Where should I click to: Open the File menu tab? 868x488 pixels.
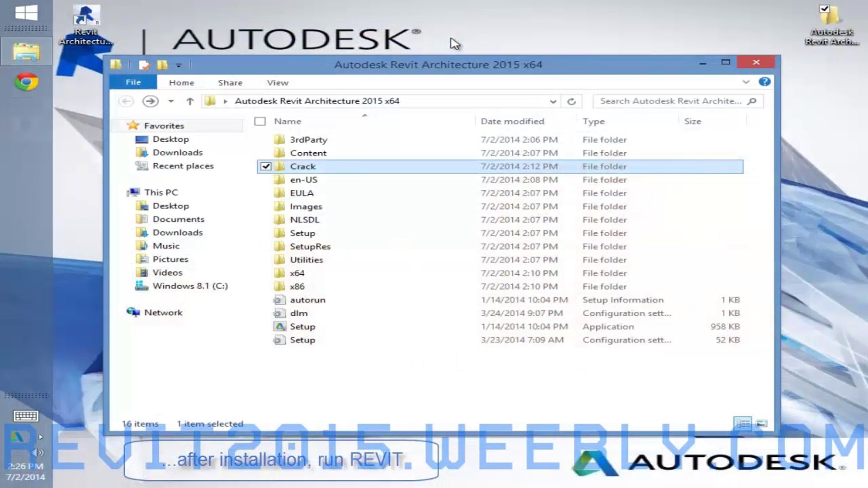coord(133,82)
